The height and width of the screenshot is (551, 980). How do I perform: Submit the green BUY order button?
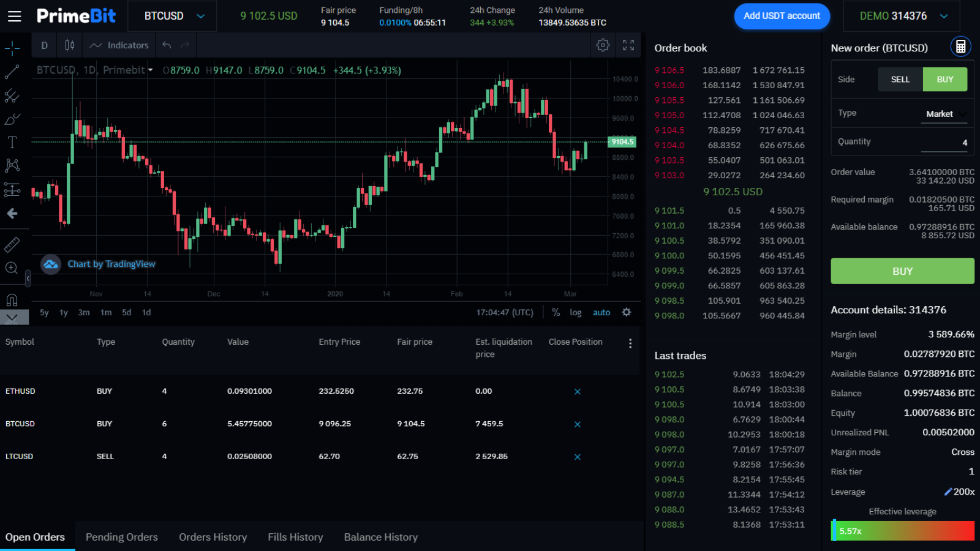click(x=902, y=271)
